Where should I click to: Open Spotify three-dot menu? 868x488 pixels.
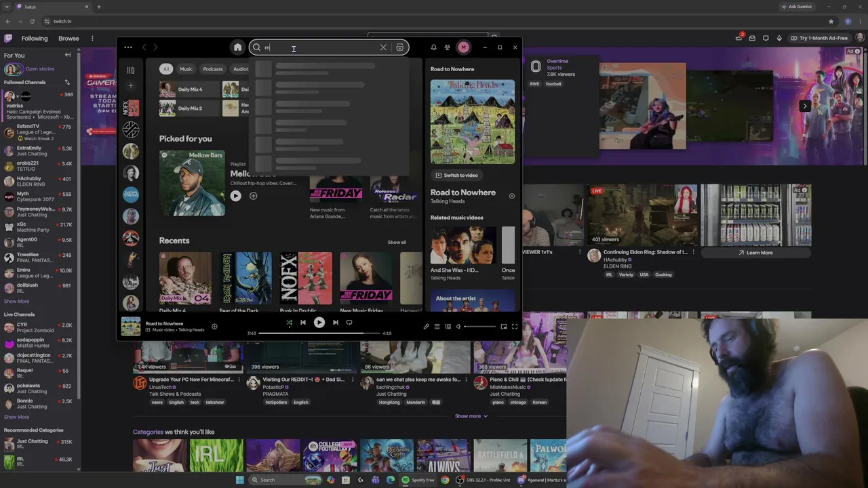click(x=128, y=47)
